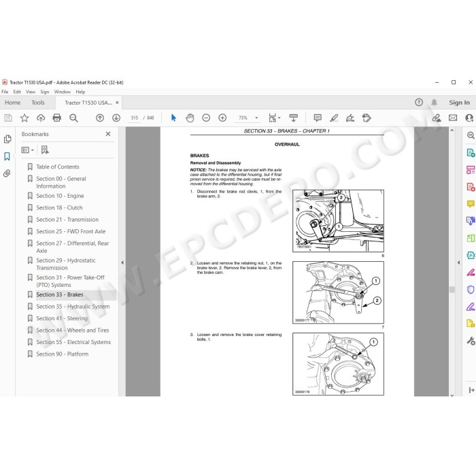Screen dimensions: 476x476
Task: Open Section 21 - Transmission bookmark
Action: pyautogui.click(x=67, y=220)
